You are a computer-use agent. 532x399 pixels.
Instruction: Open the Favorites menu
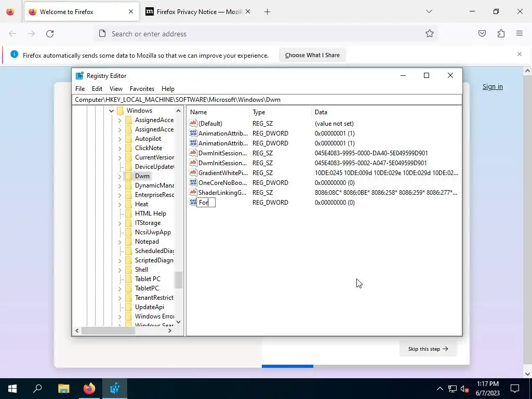[142, 88]
